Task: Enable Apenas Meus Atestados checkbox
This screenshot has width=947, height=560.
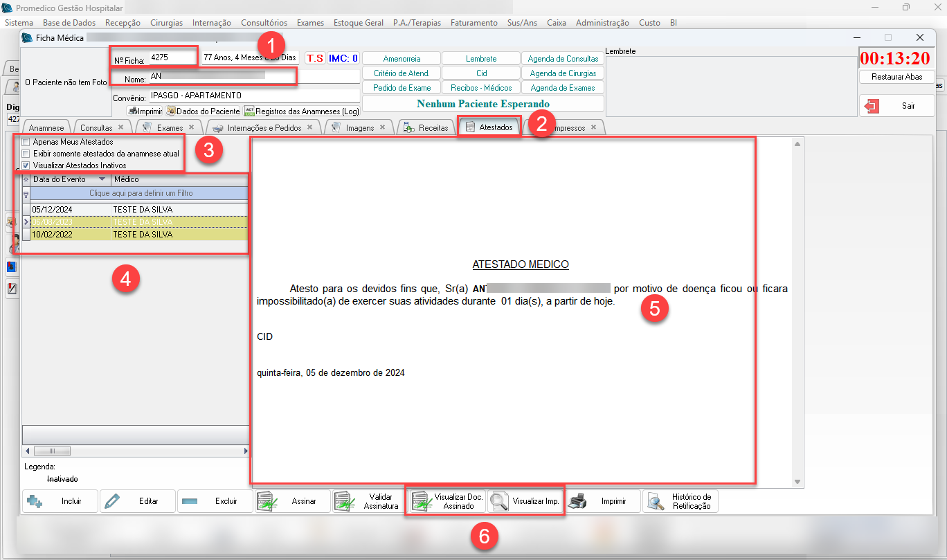Action: pyautogui.click(x=26, y=142)
